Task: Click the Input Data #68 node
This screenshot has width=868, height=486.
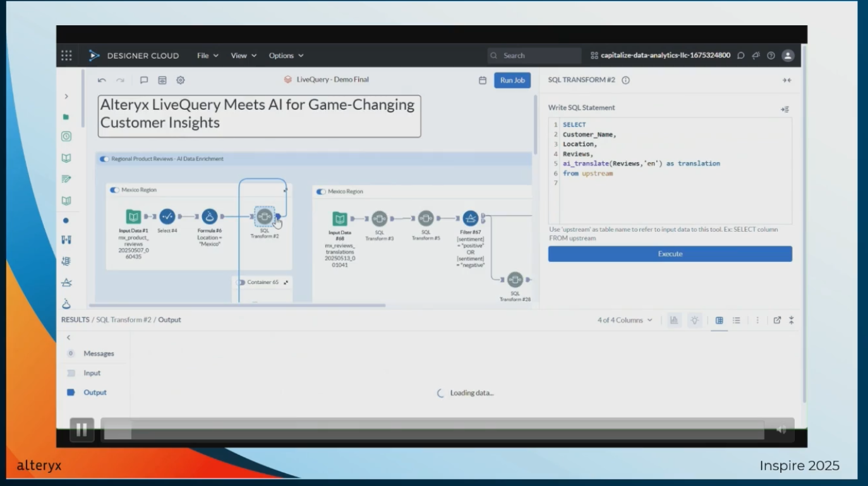Action: click(x=340, y=218)
